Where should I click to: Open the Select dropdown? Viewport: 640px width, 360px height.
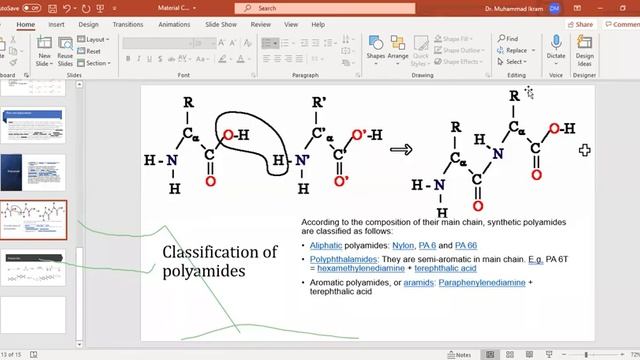point(512,62)
